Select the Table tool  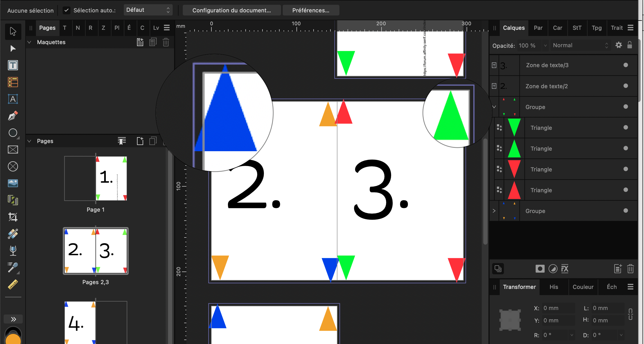point(13,82)
